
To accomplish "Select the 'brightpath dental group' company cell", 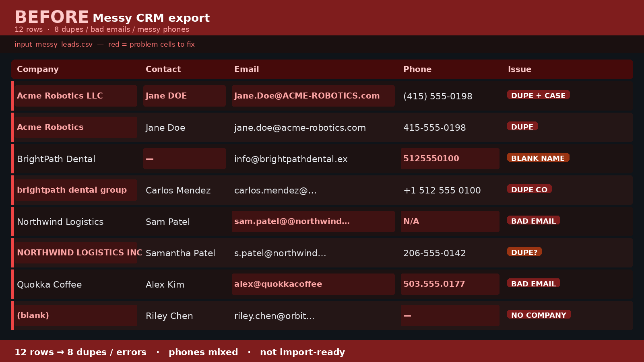I will [x=76, y=190].
